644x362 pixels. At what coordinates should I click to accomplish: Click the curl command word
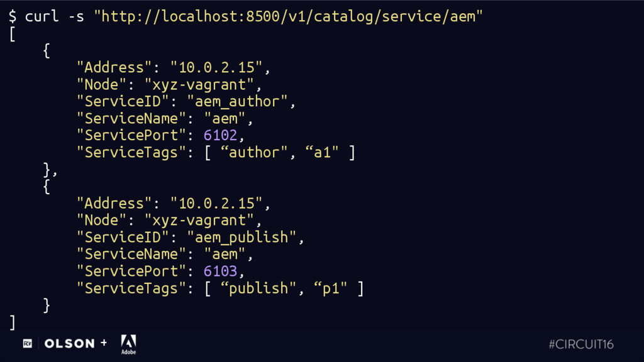(42, 16)
